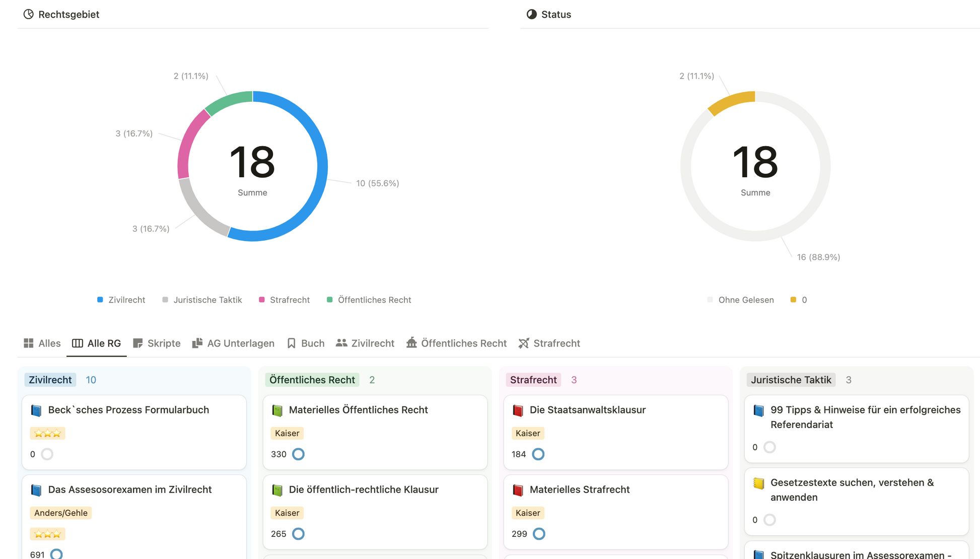Click the green book icon of Materielles Öffentliches Recht
The height and width of the screenshot is (559, 980).
coord(277,410)
